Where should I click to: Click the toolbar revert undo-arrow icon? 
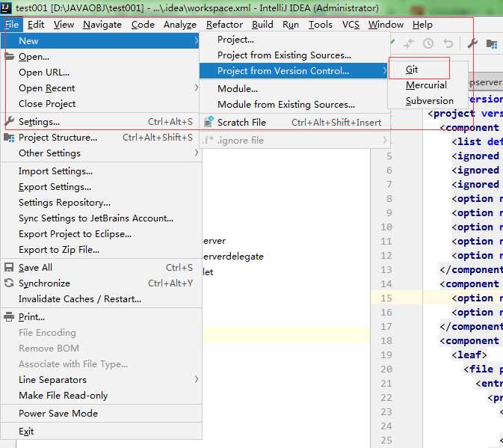(448, 43)
